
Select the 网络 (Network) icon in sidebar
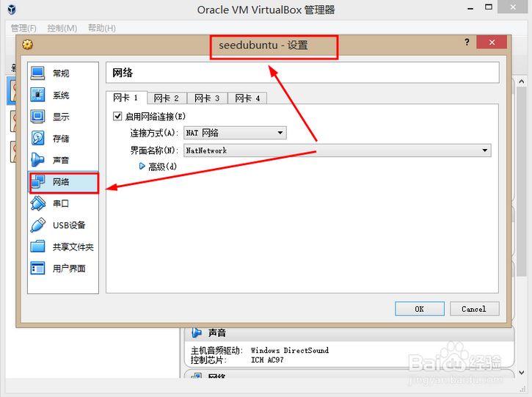coord(37,181)
